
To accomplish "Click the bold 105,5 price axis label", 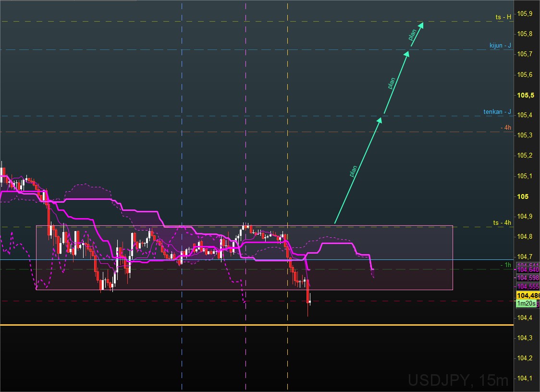I will click(x=526, y=95).
